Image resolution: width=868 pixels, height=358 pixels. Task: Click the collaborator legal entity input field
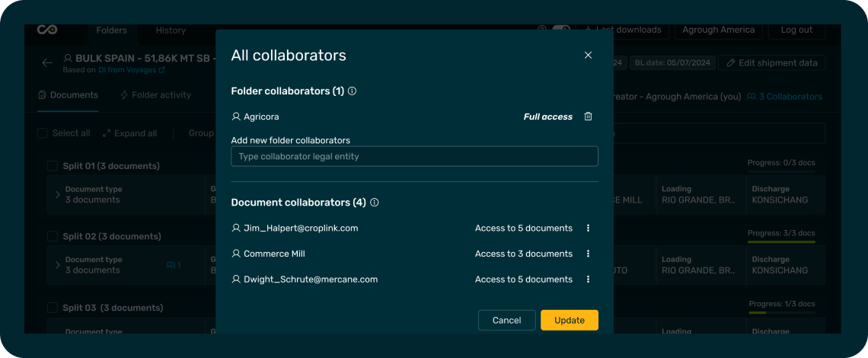tap(414, 156)
